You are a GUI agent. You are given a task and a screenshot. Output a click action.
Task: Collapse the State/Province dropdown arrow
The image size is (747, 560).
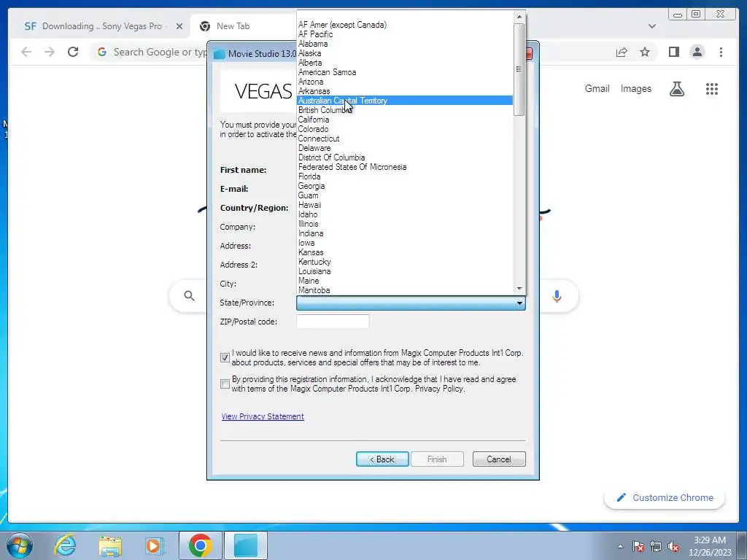[519, 303]
